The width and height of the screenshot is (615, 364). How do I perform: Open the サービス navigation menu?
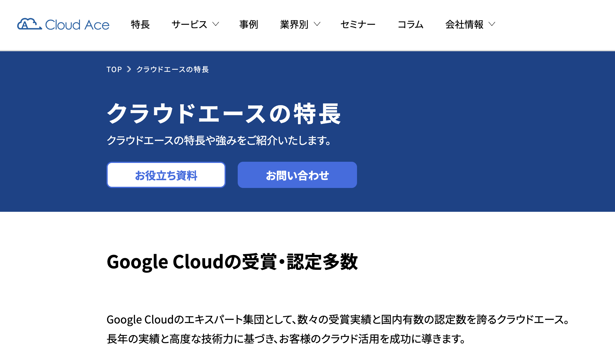point(189,24)
